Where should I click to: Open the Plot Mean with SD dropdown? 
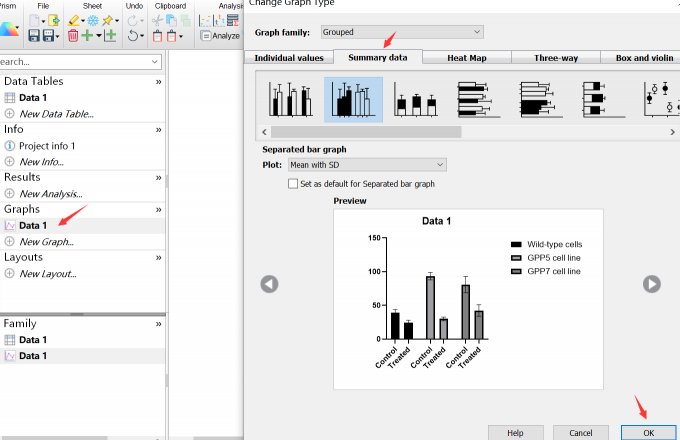pos(367,165)
